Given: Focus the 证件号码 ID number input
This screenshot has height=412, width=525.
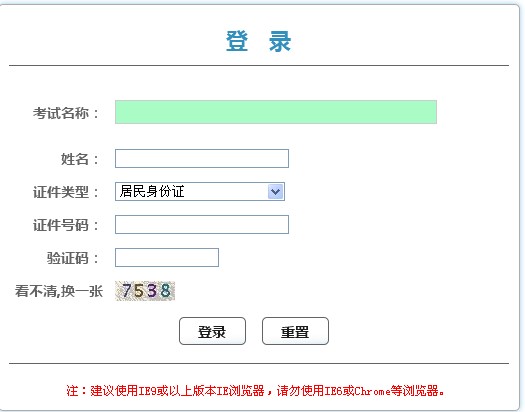Looking at the screenshot, I should tap(202, 224).
